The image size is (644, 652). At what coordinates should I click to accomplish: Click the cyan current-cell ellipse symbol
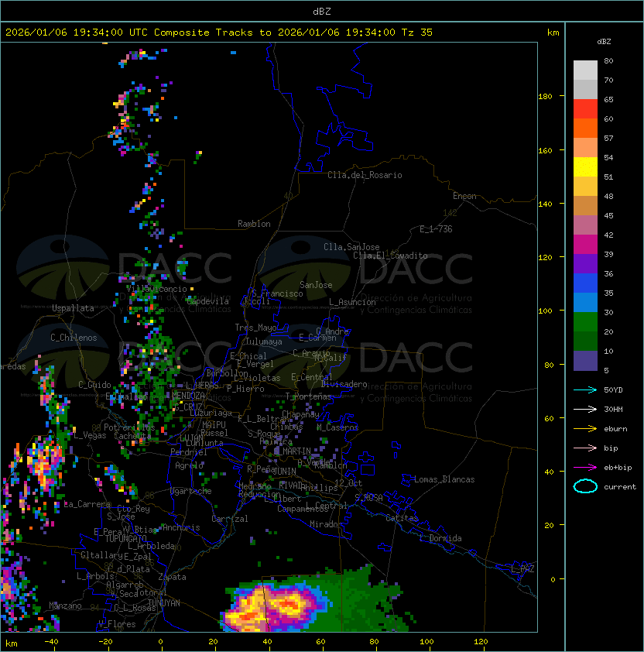pyautogui.click(x=585, y=486)
